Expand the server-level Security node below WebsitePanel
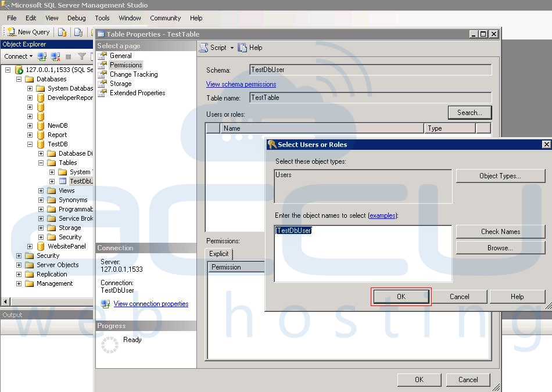Image resolution: width=552 pixels, height=392 pixels. pyautogui.click(x=19, y=256)
